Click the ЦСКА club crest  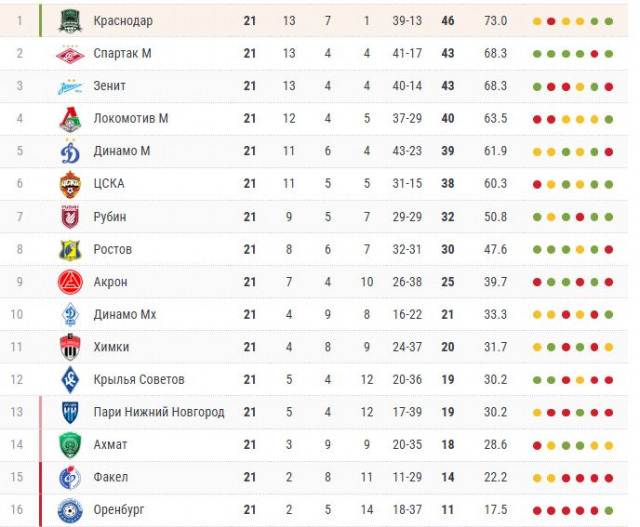(x=69, y=184)
